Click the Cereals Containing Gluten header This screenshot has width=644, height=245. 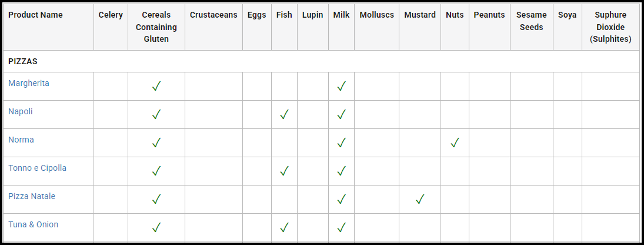coord(156,27)
